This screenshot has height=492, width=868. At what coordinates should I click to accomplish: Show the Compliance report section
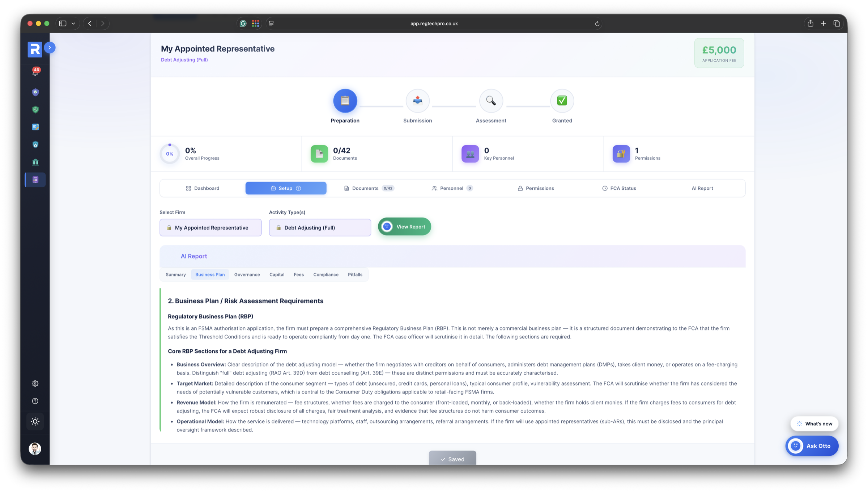coord(326,275)
